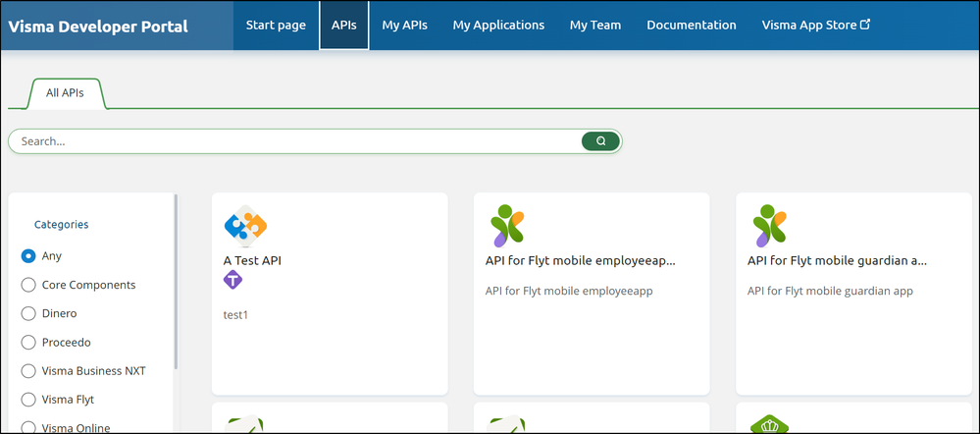Select the Visma Online category option
This screenshot has height=434, width=980.
tap(28, 428)
